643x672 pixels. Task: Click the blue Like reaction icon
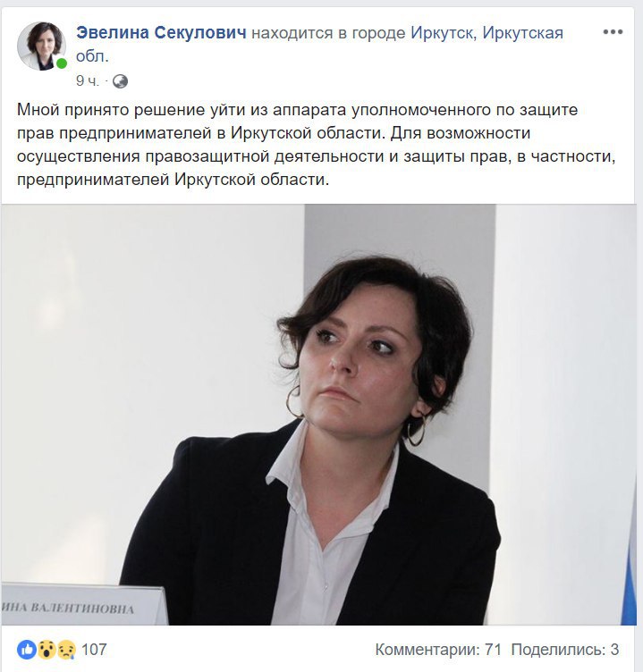coord(26,650)
